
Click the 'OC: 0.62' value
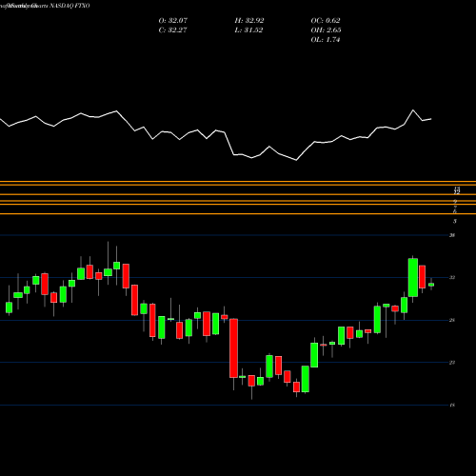[x=326, y=20]
